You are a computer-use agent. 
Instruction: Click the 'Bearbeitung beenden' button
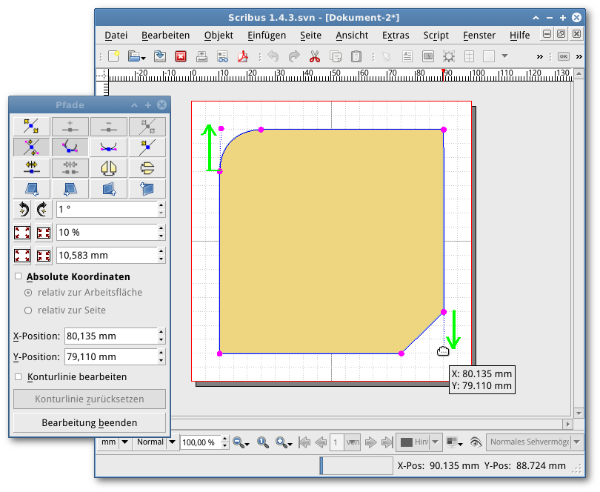[x=89, y=422]
